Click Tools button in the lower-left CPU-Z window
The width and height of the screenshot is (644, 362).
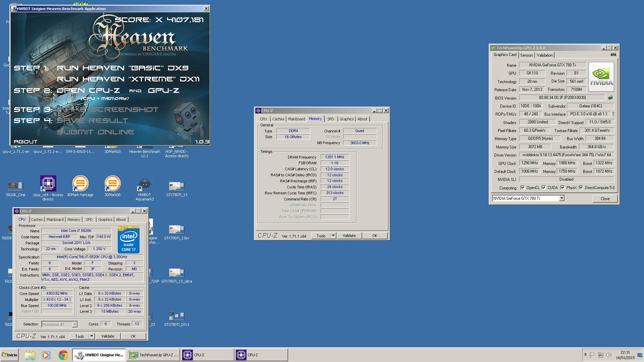click(79, 336)
